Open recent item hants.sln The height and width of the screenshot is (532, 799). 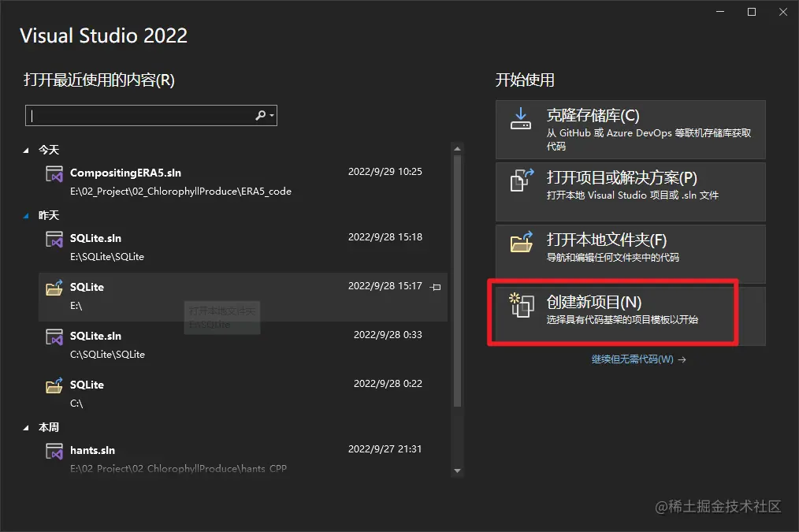(243, 458)
